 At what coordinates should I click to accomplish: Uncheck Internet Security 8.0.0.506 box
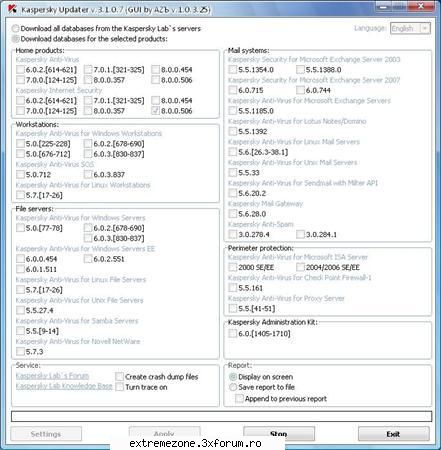[155, 111]
